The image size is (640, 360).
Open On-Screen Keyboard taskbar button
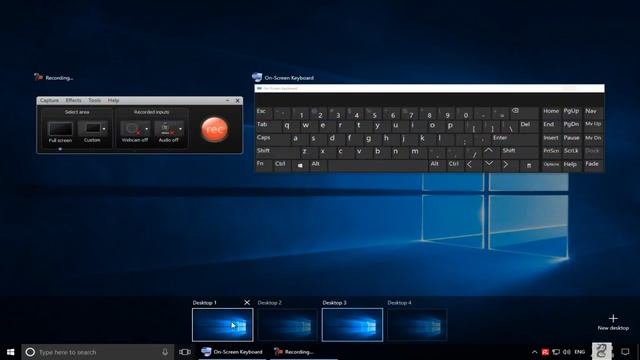tap(232, 352)
